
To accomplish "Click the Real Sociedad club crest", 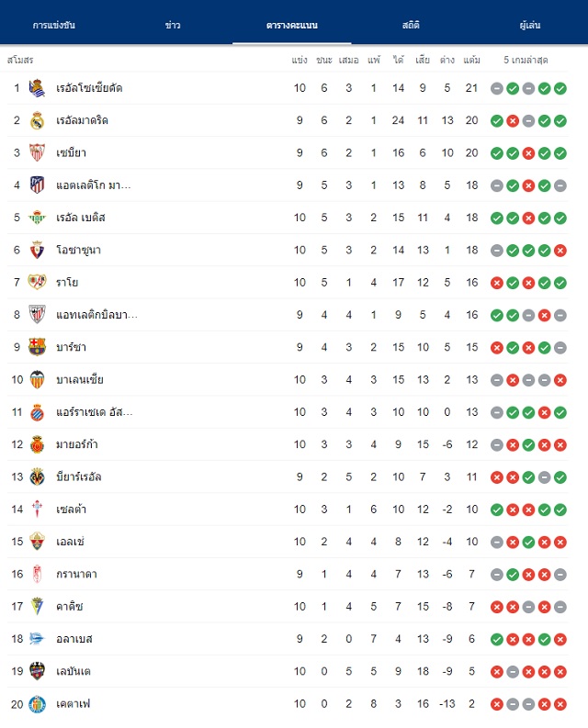I will coord(37,88).
